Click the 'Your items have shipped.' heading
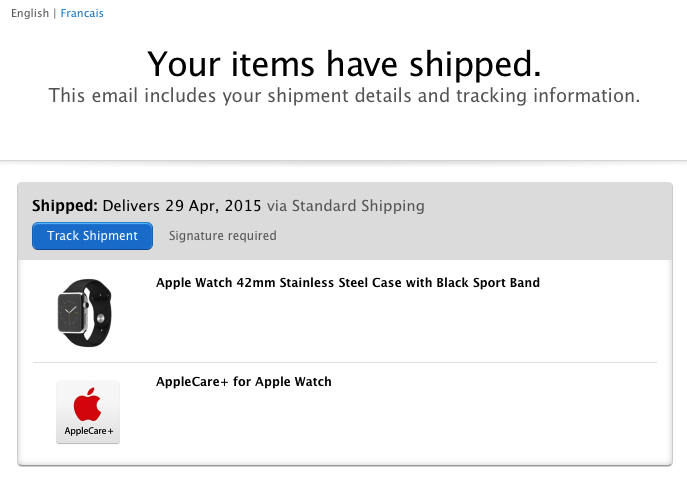Image resolution: width=687 pixels, height=479 pixels. [x=344, y=64]
